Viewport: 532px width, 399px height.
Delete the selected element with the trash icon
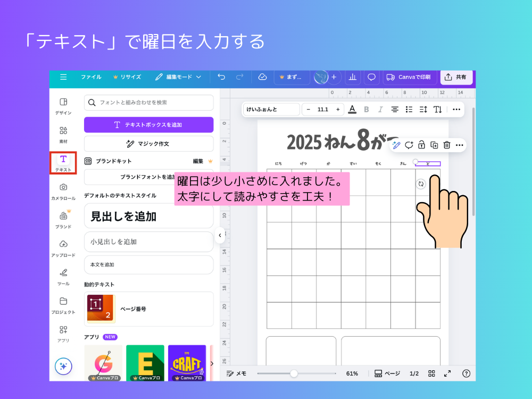coord(446,145)
